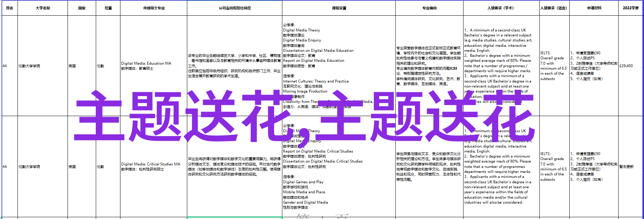Click the academic requirements cell in the Education MA row
This screenshot has height=219, width=644.
(x=501, y=66)
